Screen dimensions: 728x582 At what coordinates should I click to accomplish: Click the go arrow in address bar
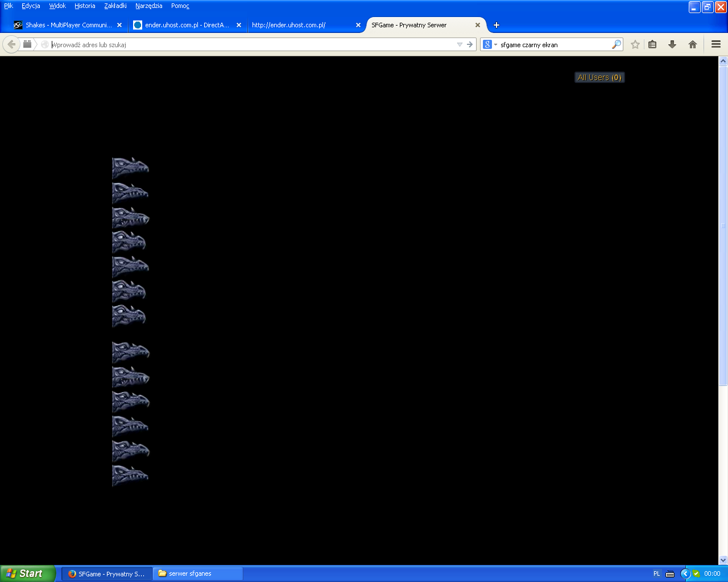tap(470, 44)
